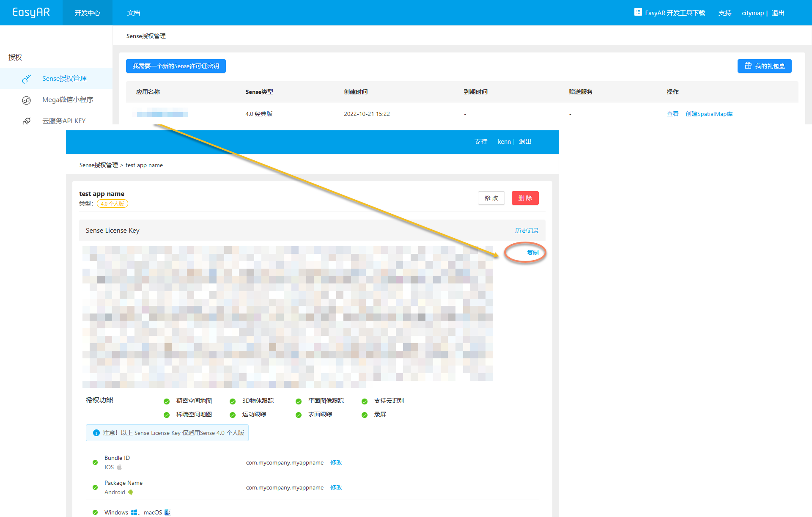
Task: Click the Bundle ID com.mycompany.myappname value
Action: tap(285, 462)
